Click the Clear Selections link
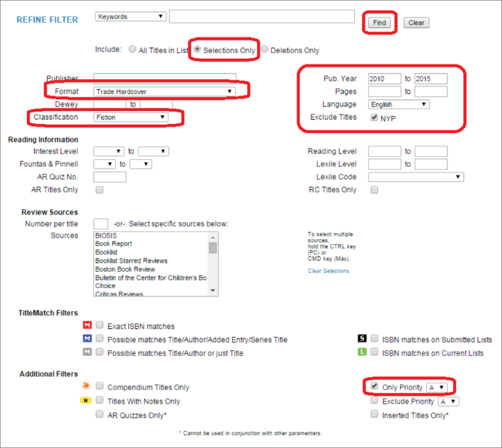Viewport: 502px width, 448px height. click(x=328, y=271)
